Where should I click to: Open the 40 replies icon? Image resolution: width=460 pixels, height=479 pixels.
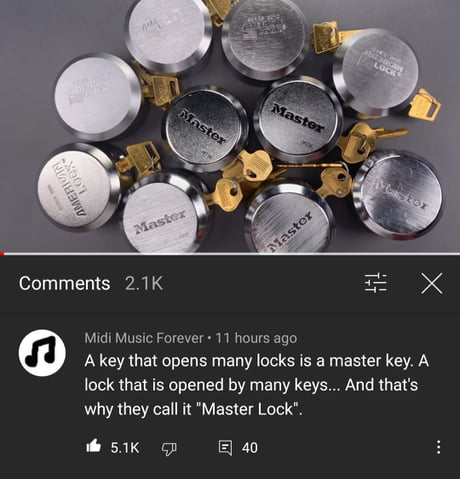pos(225,448)
